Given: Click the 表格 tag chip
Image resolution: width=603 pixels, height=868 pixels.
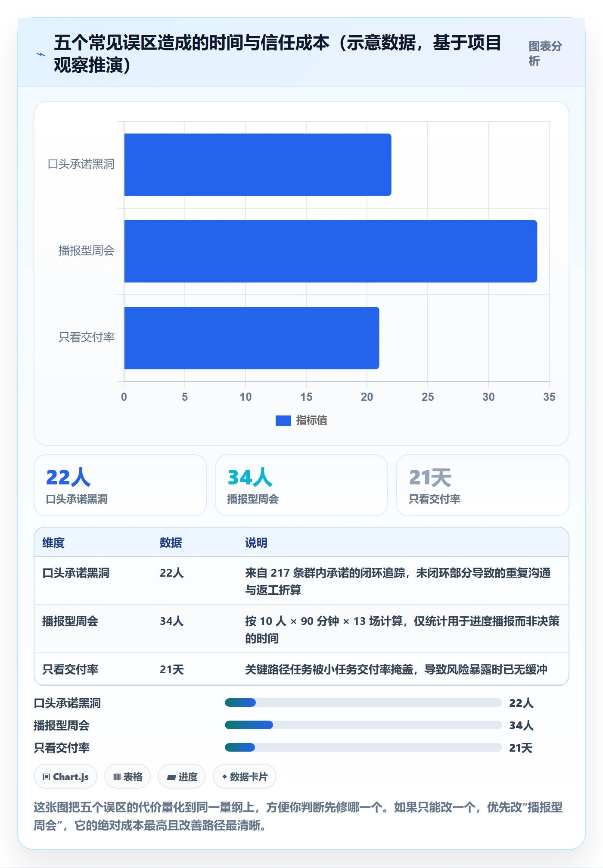Looking at the screenshot, I should click(x=127, y=777).
